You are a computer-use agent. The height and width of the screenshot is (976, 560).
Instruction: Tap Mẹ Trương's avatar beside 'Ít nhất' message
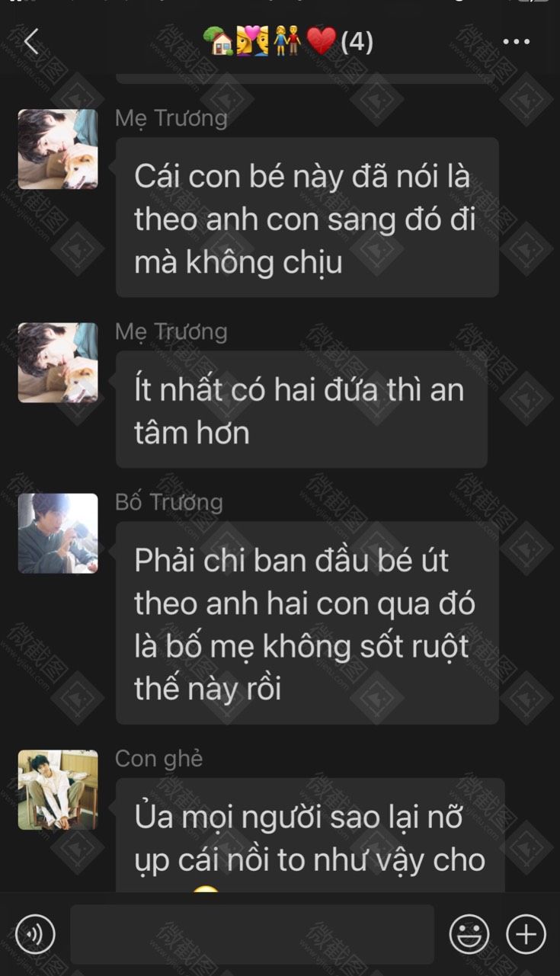click(58, 363)
